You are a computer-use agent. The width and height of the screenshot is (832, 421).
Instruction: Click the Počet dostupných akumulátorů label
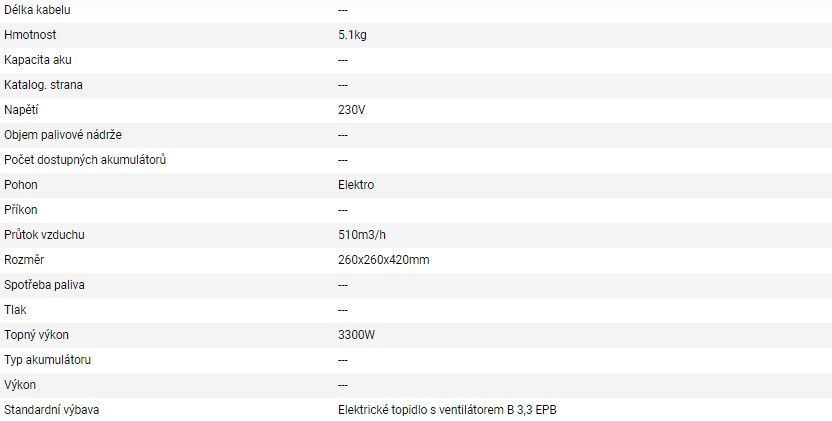coord(85,160)
